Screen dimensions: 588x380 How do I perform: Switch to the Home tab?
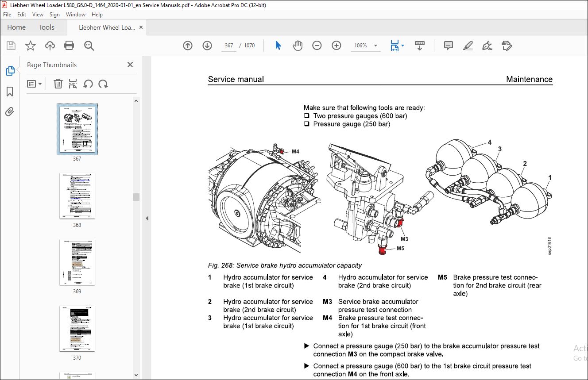pyautogui.click(x=16, y=27)
